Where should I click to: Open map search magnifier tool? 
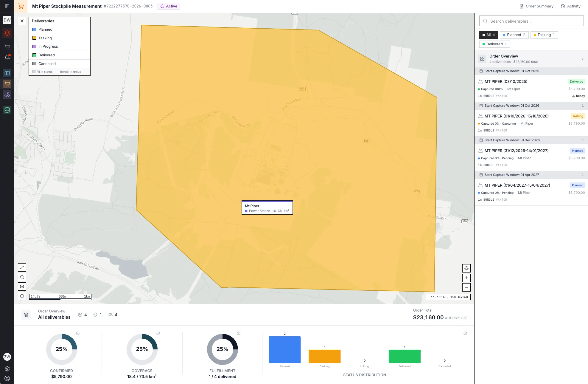[x=22, y=277]
